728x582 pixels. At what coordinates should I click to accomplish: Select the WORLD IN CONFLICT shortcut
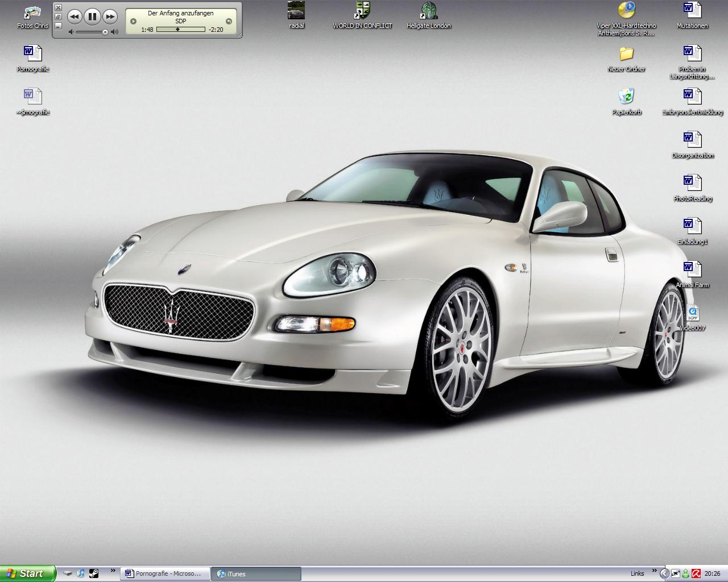[362, 15]
